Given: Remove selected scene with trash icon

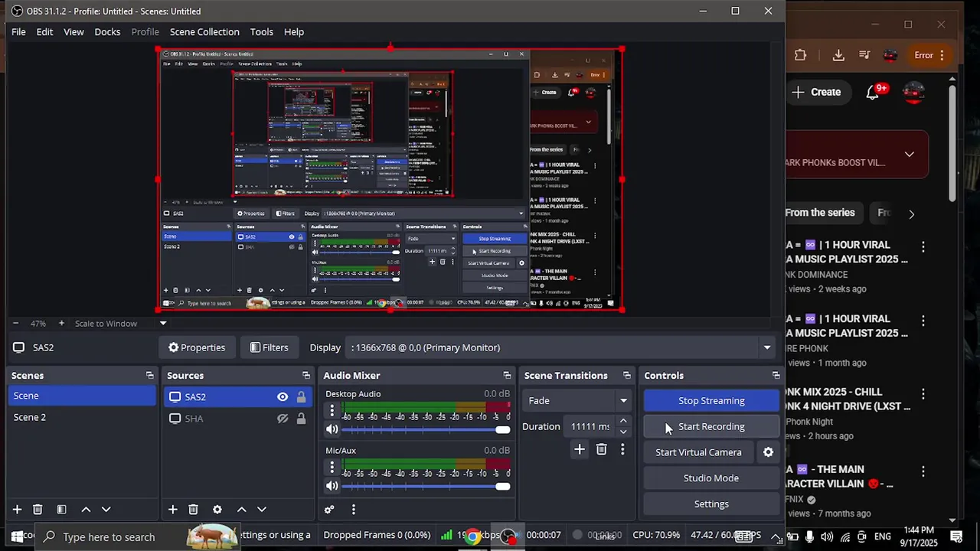Looking at the screenshot, I should point(38,510).
